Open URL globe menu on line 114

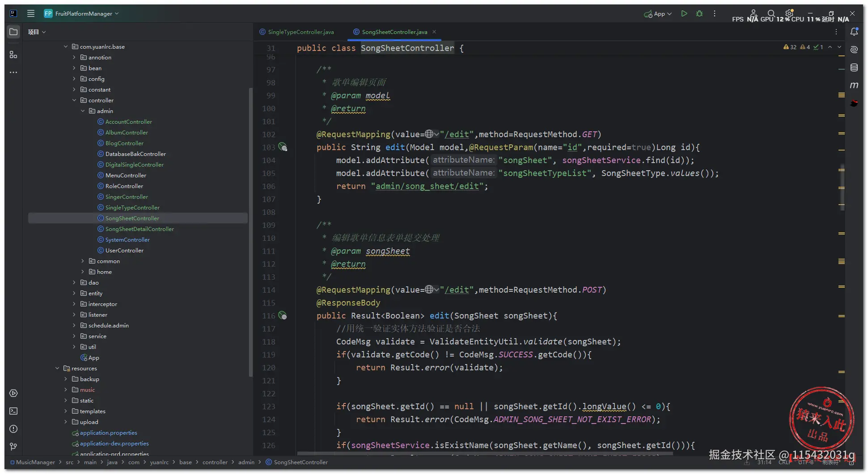[432, 289]
